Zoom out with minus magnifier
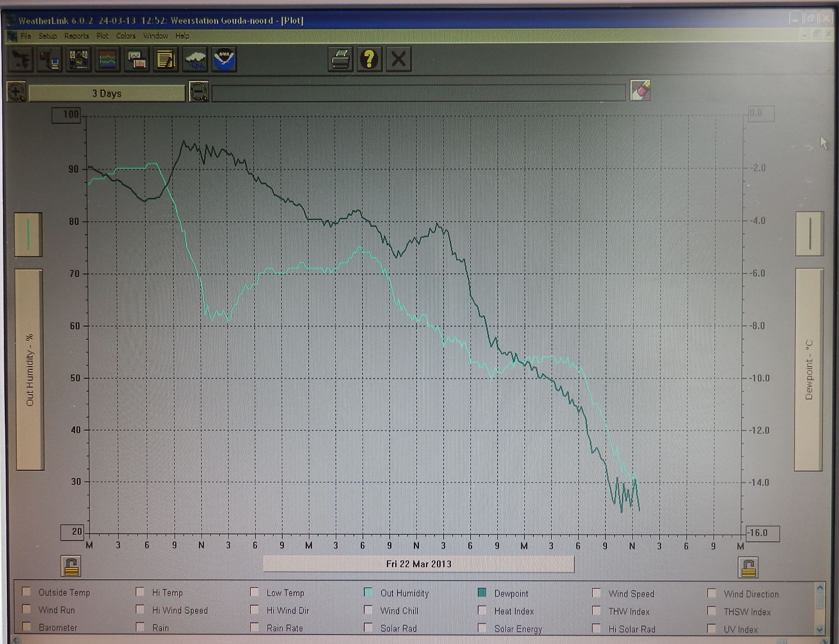The image size is (839, 644). (199, 92)
